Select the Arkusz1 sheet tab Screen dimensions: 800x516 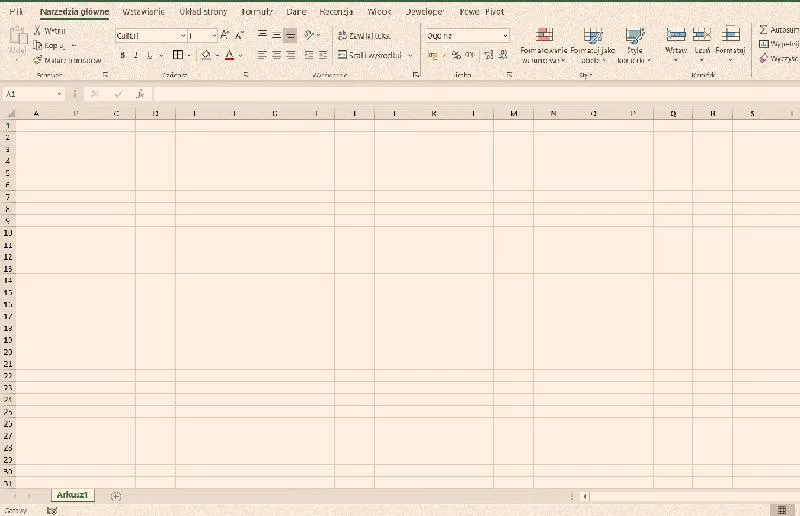[72, 495]
